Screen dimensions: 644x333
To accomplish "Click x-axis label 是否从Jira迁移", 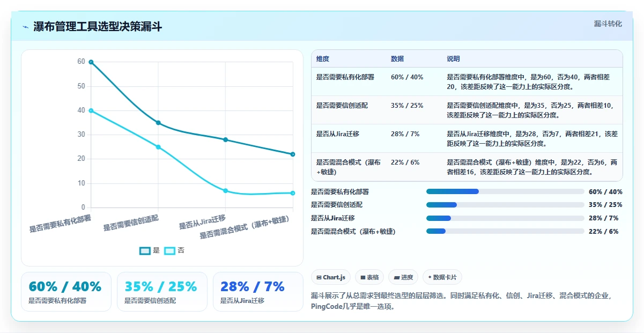I will 202,221.
